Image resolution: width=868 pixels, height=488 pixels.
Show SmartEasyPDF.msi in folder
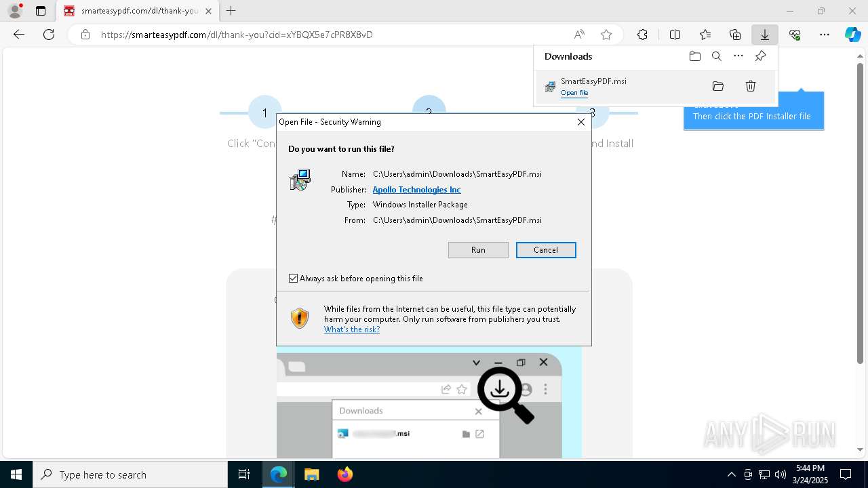click(718, 86)
